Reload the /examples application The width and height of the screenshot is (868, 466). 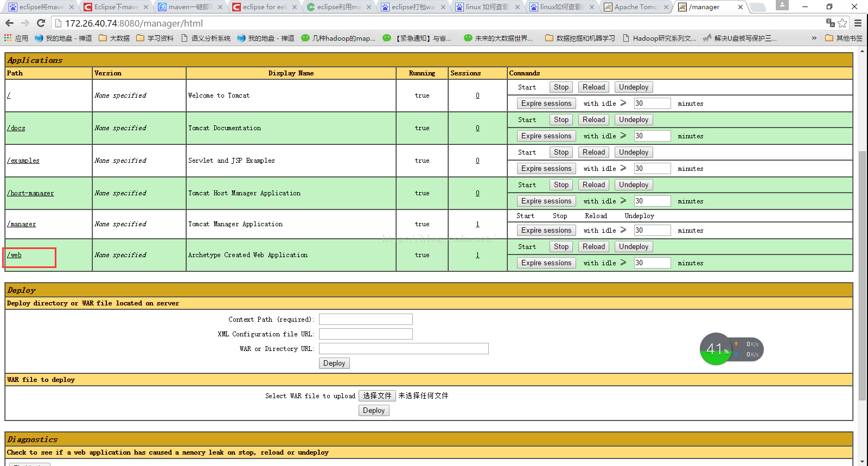pyautogui.click(x=593, y=152)
